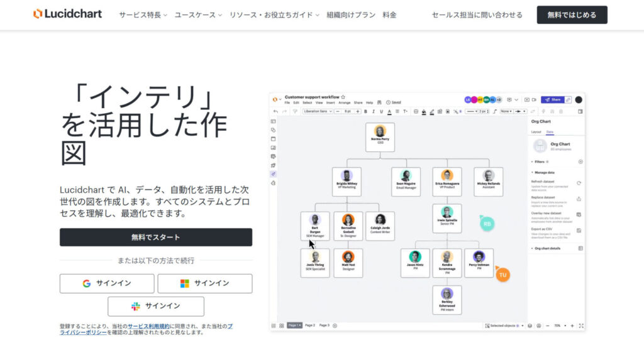
Task: Switch to the Page 2 tab
Action: (x=309, y=325)
